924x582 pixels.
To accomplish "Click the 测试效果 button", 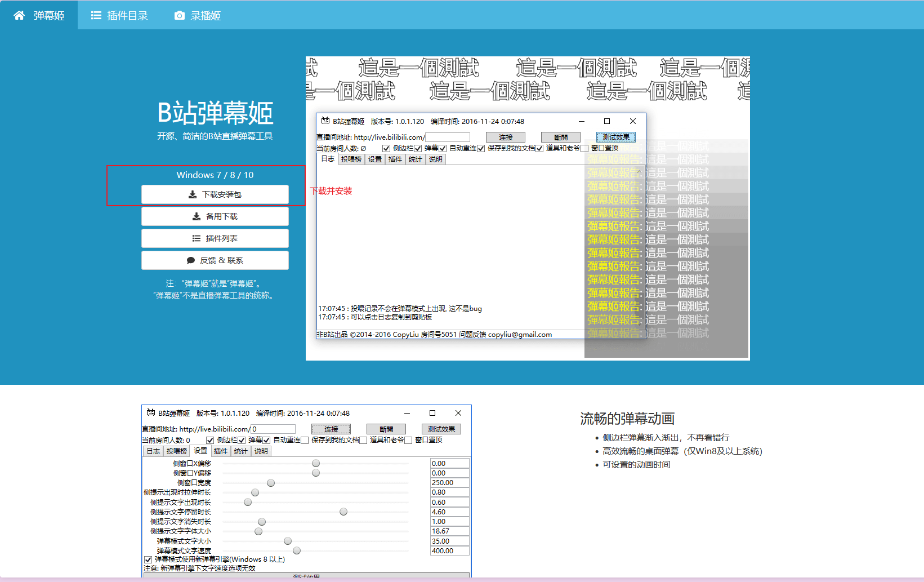I will tap(615, 137).
